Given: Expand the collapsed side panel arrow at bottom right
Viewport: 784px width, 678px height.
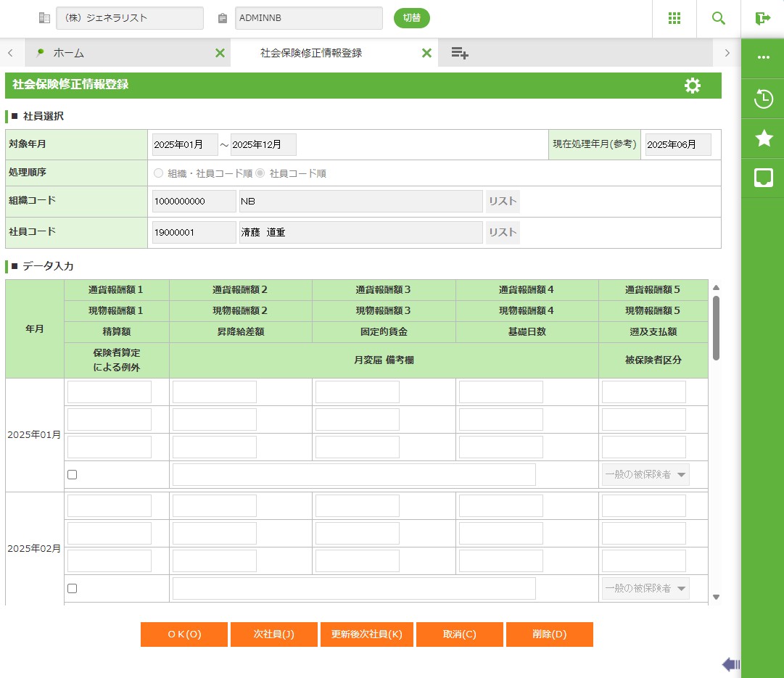Looking at the screenshot, I should [x=730, y=664].
